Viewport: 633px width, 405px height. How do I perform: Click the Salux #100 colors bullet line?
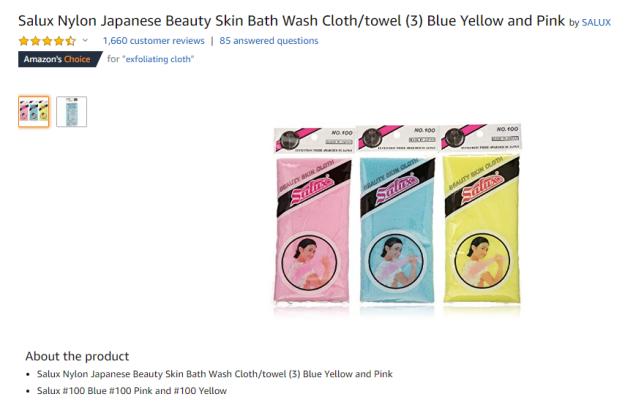coord(132,391)
